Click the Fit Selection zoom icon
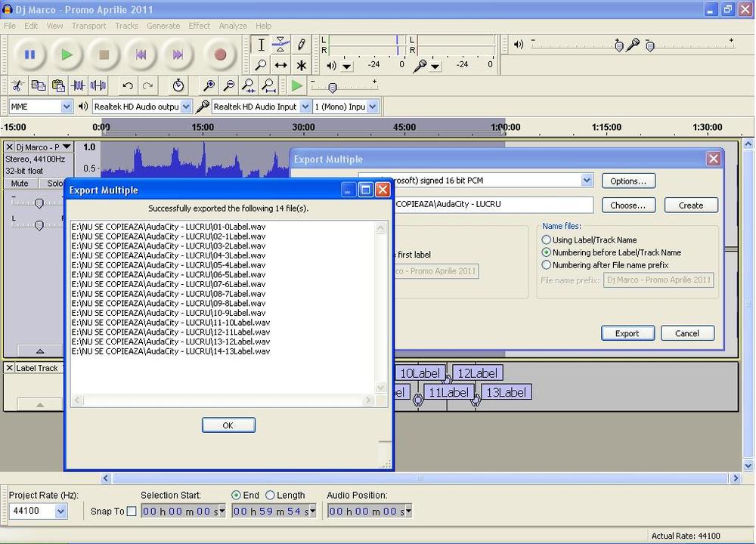Viewport: 756px width, 544px height. click(x=249, y=86)
